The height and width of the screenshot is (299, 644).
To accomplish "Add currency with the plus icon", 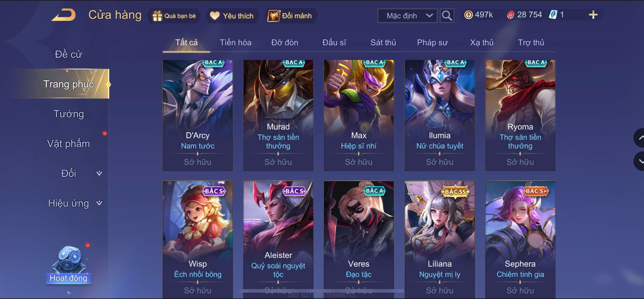I will pos(593,15).
